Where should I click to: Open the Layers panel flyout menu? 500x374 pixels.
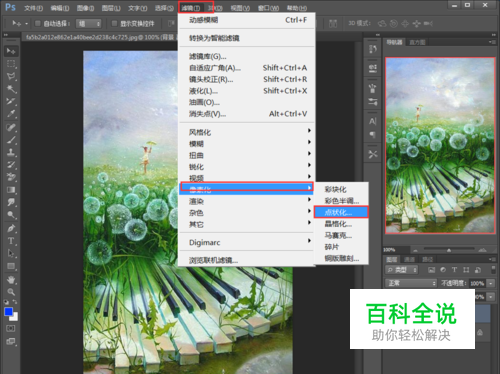pos(492,259)
